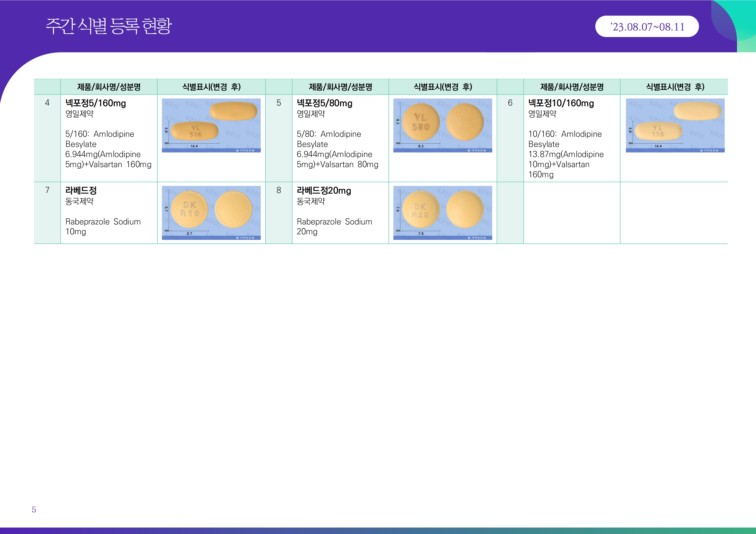Click the 넥포정5/160mg pill image thumbnail
This screenshot has height=534, width=756.
(211, 125)
